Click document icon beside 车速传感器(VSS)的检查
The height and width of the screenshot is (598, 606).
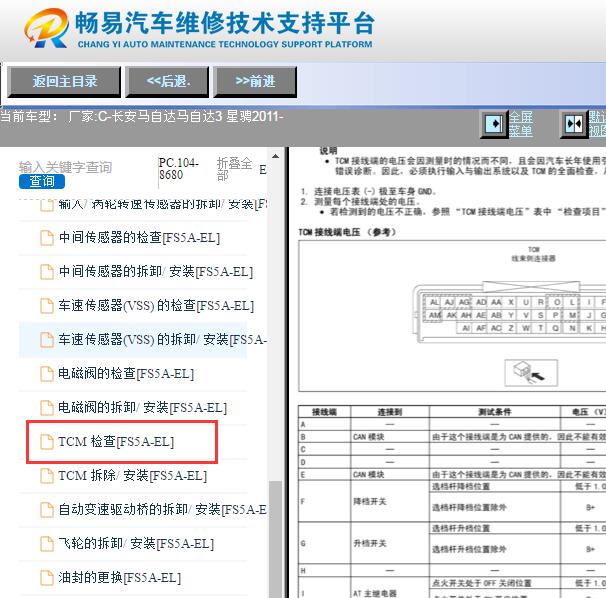47,306
